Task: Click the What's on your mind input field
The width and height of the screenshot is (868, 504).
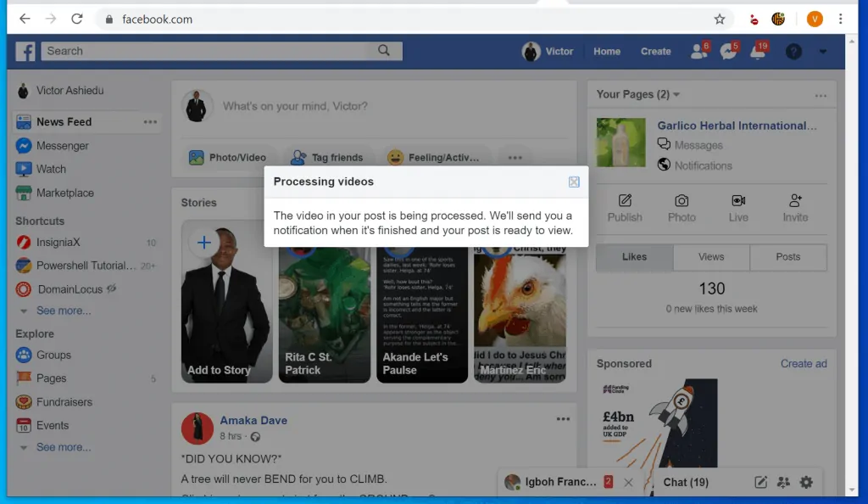Action: [339, 107]
